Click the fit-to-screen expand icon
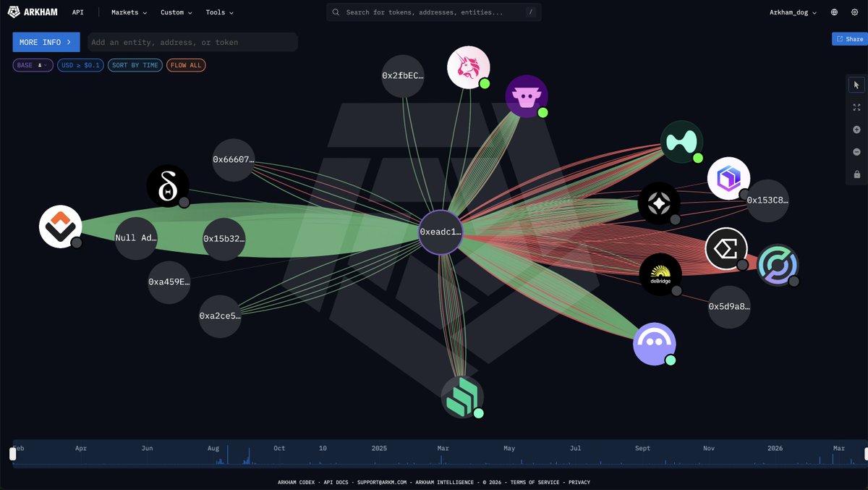The width and height of the screenshot is (868, 490). tap(856, 107)
